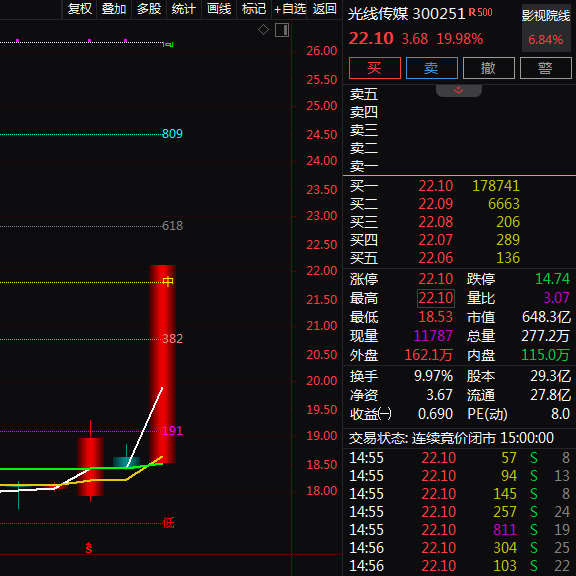This screenshot has height=576, width=576.
Task: Click 净资 value 3.67
Action: click(x=439, y=395)
